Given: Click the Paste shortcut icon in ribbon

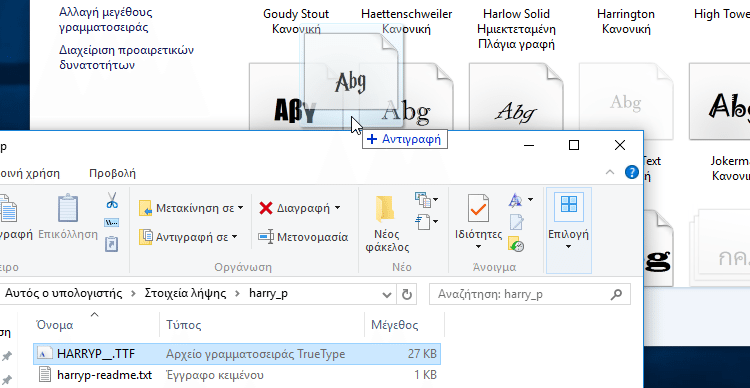Looking at the screenshot, I should pyautogui.click(x=111, y=244).
